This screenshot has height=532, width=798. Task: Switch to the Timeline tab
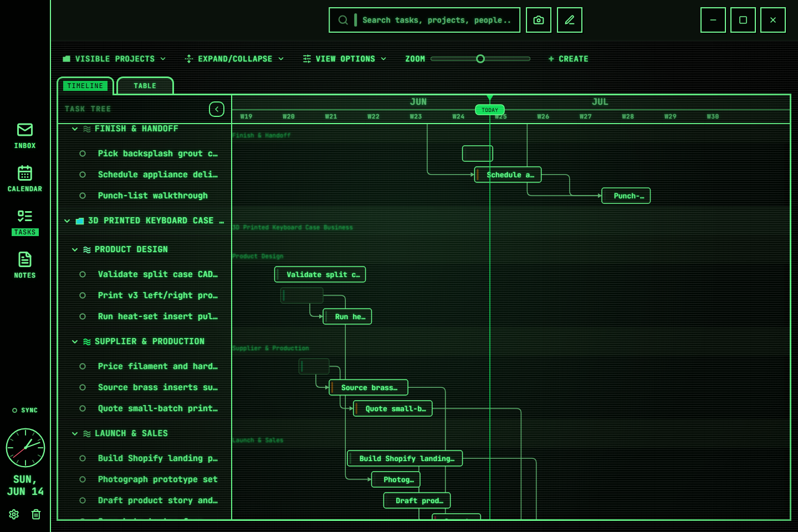coord(85,86)
